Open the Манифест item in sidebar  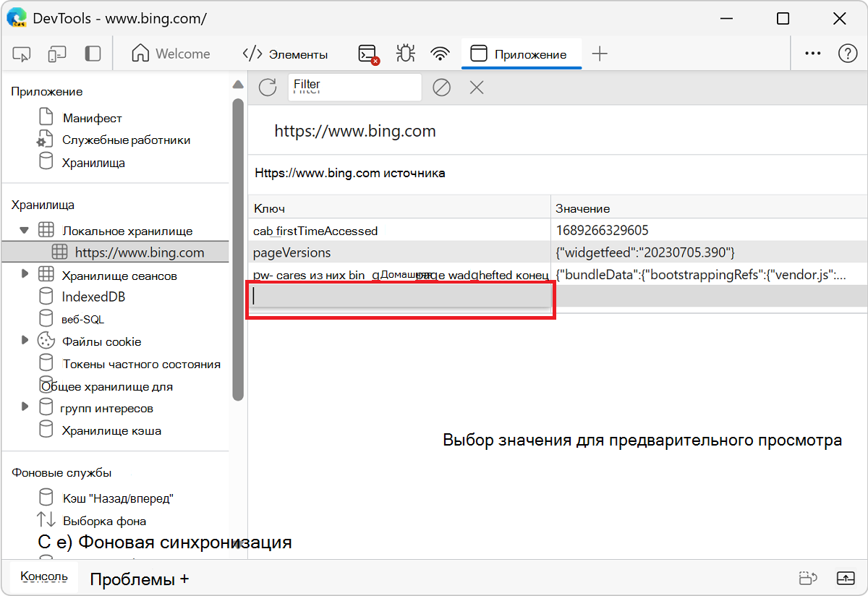pyautogui.click(x=92, y=118)
